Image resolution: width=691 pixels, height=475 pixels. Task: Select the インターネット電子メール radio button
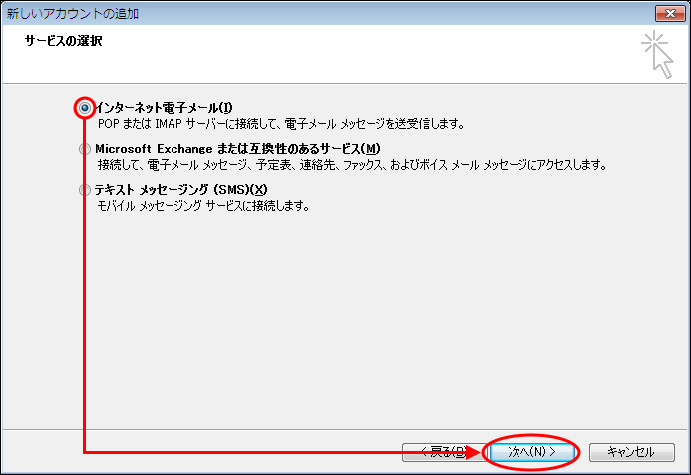(x=85, y=108)
